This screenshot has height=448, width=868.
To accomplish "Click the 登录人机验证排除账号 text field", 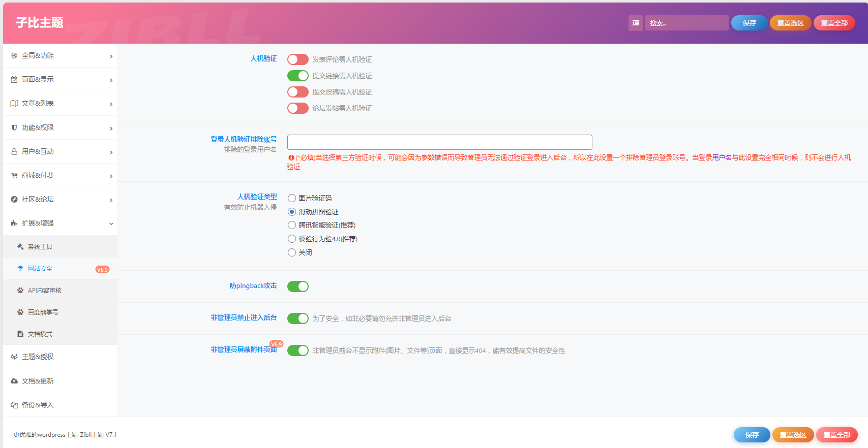I will [x=439, y=142].
